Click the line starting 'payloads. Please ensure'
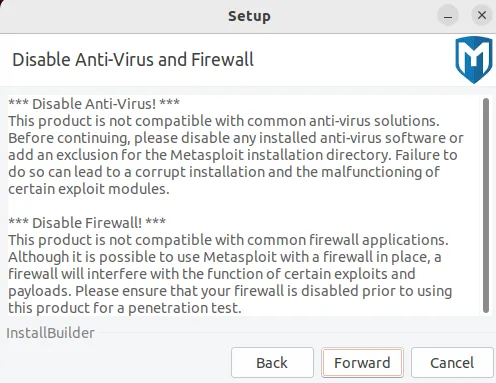 pos(230,291)
